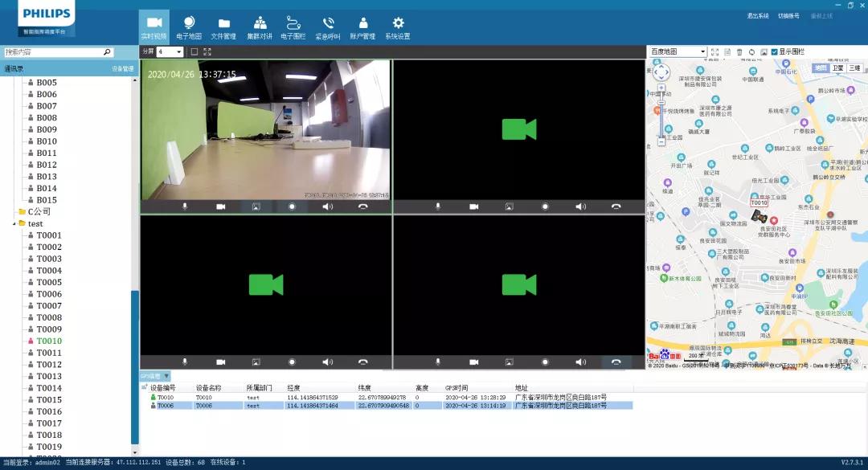Open the 集群对讲 group intercom module

[x=260, y=27]
